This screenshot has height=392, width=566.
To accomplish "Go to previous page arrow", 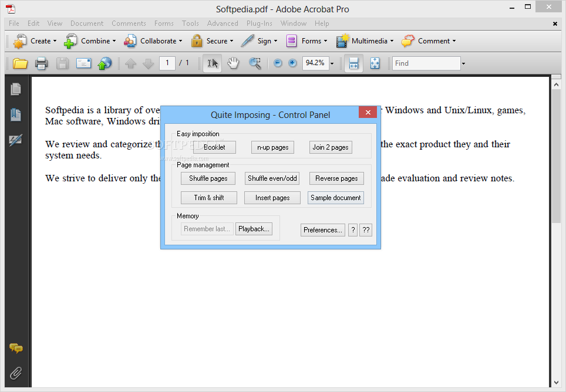I will click(x=131, y=64).
